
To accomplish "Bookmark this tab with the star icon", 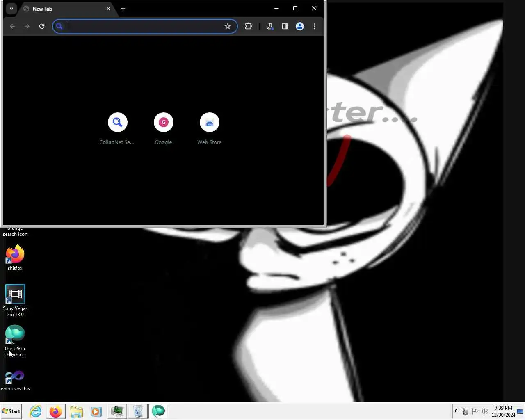I will [x=228, y=26].
